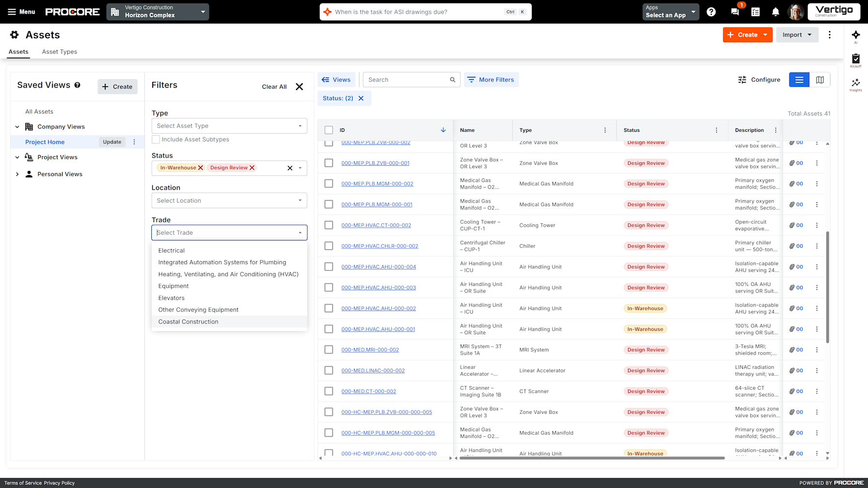Toggle Include Asset Subtypes checkbox
This screenshot has height=488, width=868.
pos(156,140)
